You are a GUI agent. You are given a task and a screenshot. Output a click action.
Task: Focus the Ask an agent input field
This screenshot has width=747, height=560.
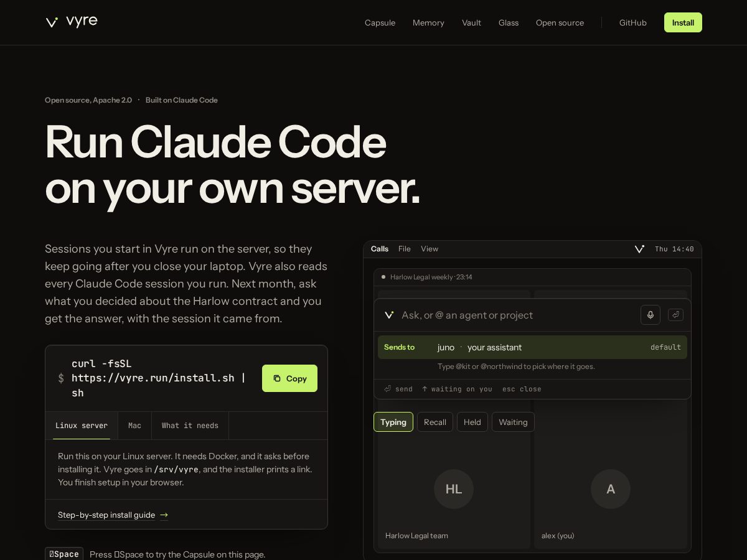click(x=517, y=315)
